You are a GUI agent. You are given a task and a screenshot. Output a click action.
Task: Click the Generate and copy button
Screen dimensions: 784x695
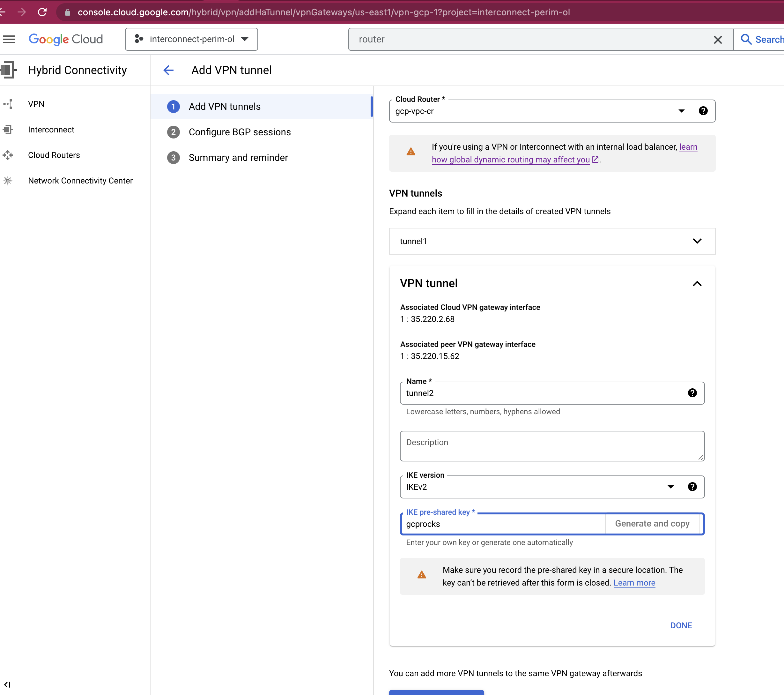tap(653, 523)
